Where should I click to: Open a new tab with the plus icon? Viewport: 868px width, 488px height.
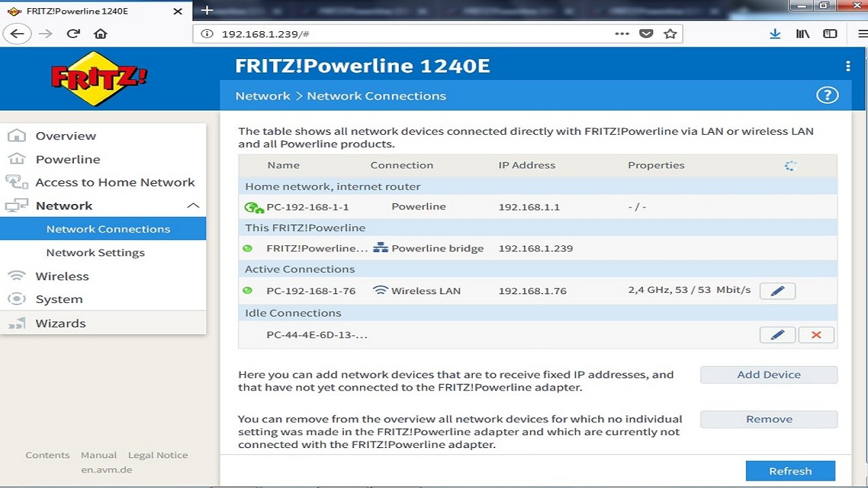point(208,11)
